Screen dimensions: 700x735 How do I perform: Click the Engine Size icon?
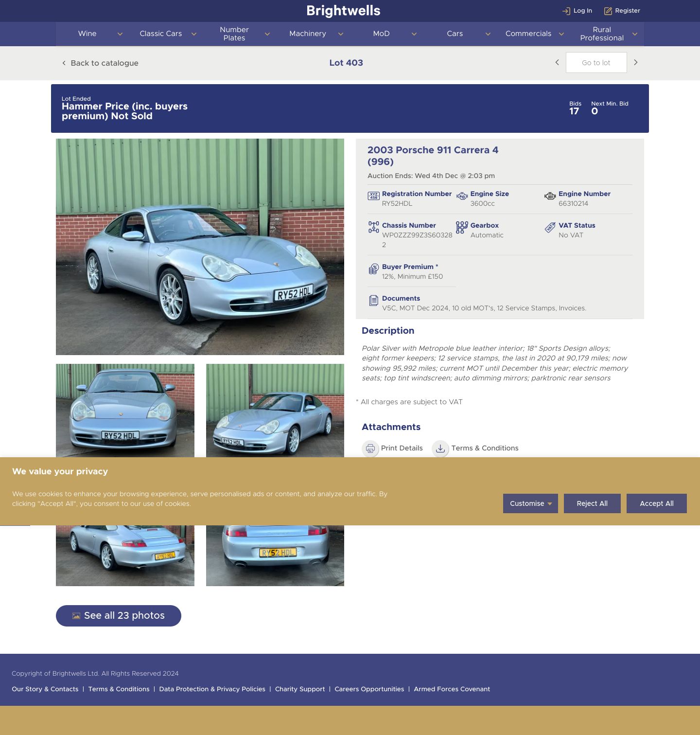[462, 196]
